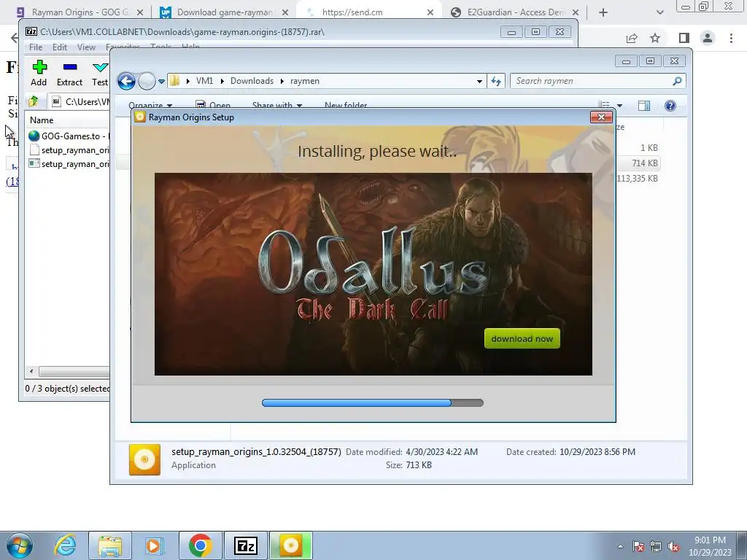The image size is (747, 560).
Task: Click the 7-Zip Extract button
Action: [69, 74]
